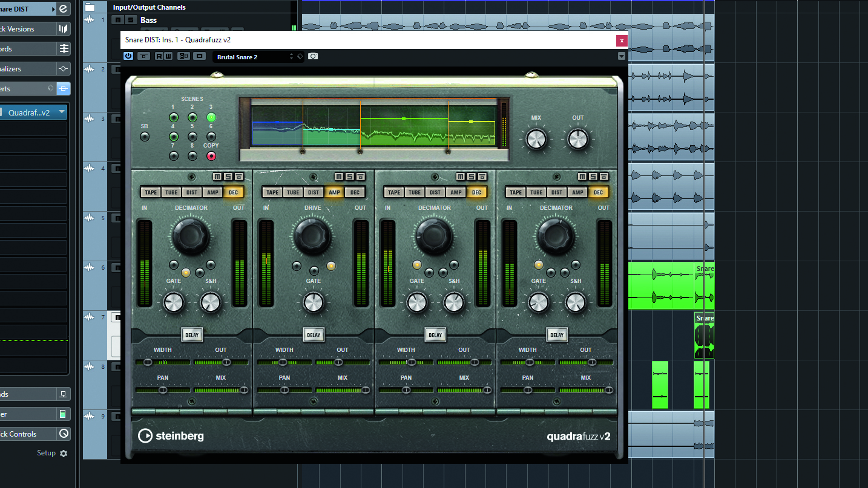Click the Inserts section bypass icon
This screenshot has width=868, height=488.
pyautogui.click(x=64, y=89)
